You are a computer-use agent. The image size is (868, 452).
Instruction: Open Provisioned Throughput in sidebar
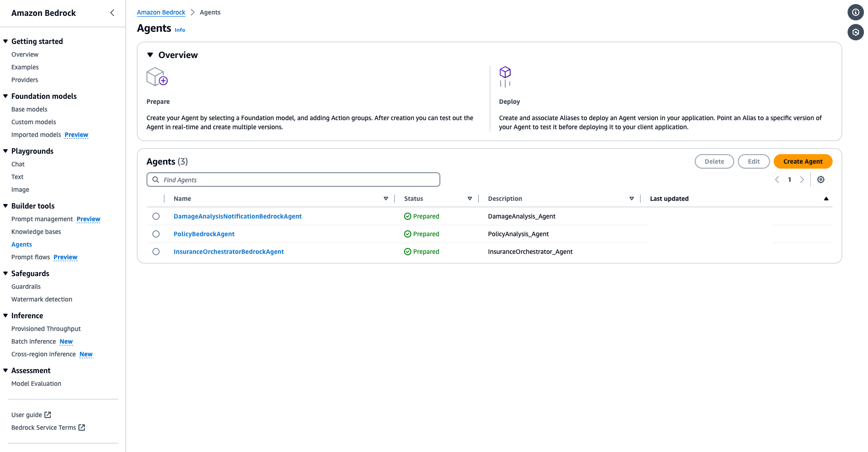click(46, 329)
